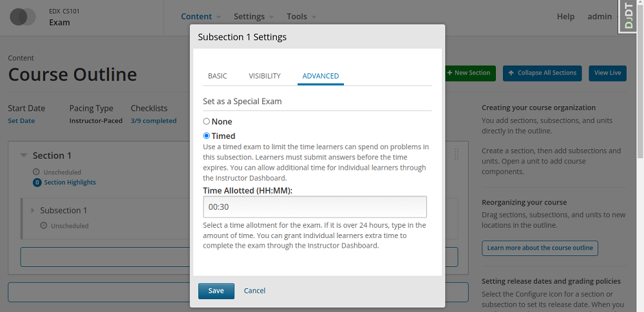This screenshot has width=644, height=312.
Task: Collapse the Section 1 triangle
Action: click(24, 156)
